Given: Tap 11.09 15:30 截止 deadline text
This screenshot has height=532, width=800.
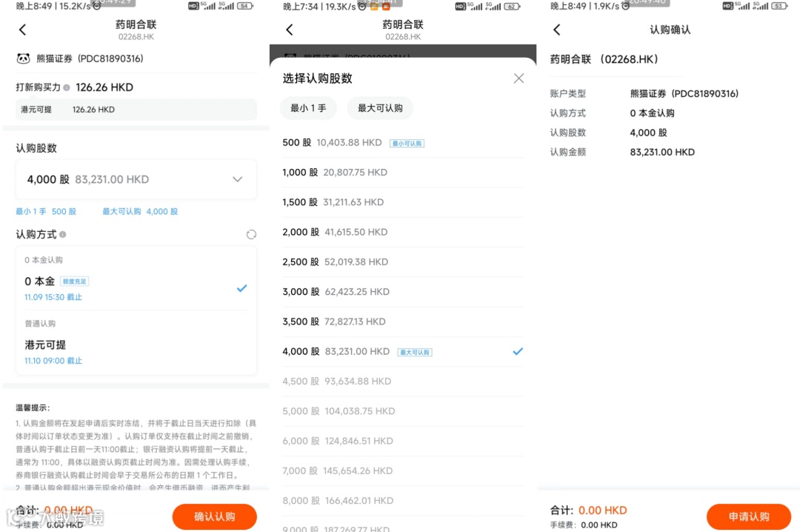Looking at the screenshot, I should [53, 297].
